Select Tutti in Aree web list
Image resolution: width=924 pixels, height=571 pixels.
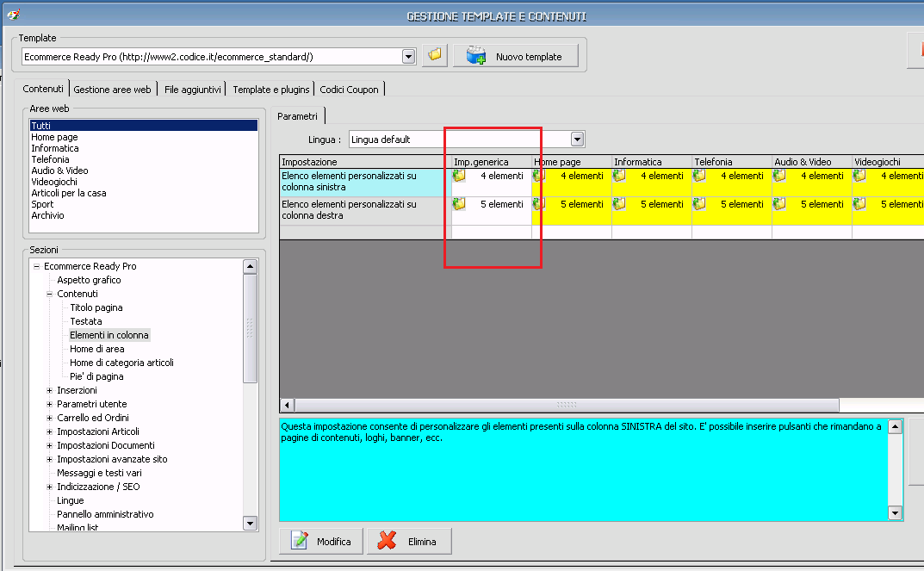point(144,126)
